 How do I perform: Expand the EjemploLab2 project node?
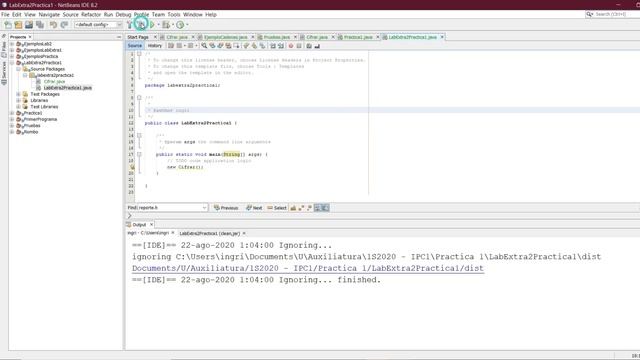[12, 44]
